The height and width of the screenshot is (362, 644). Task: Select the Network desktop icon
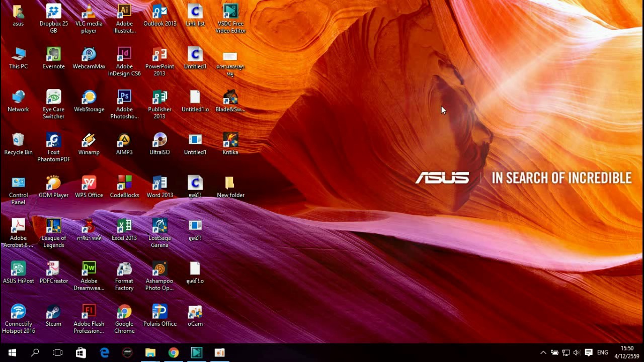click(18, 101)
